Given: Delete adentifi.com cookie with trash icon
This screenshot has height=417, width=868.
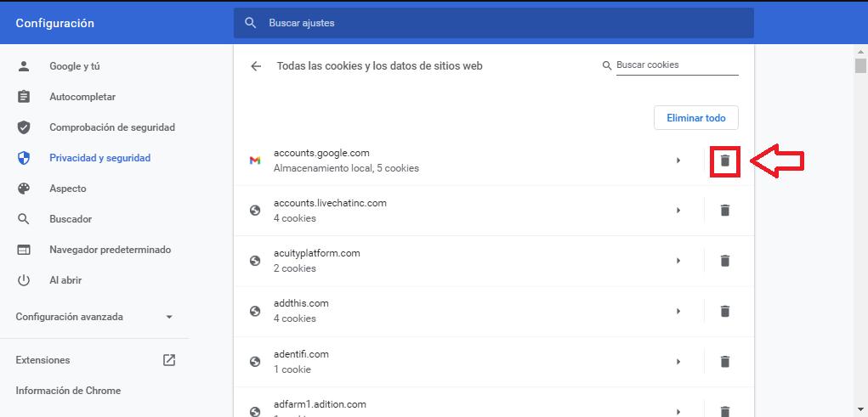Looking at the screenshot, I should (x=724, y=361).
